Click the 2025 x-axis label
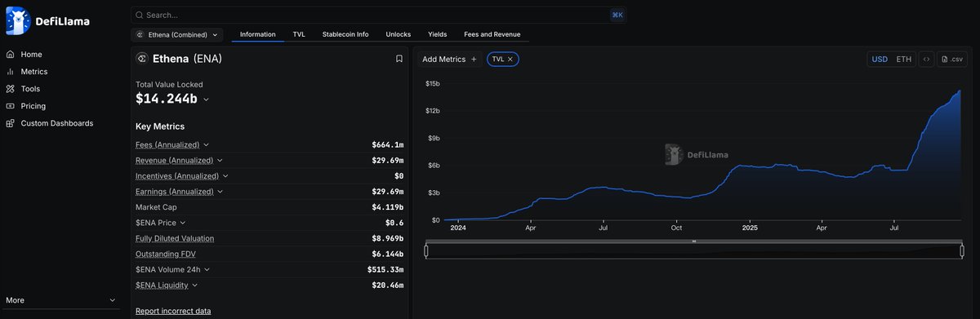The image size is (980, 319). [750, 228]
